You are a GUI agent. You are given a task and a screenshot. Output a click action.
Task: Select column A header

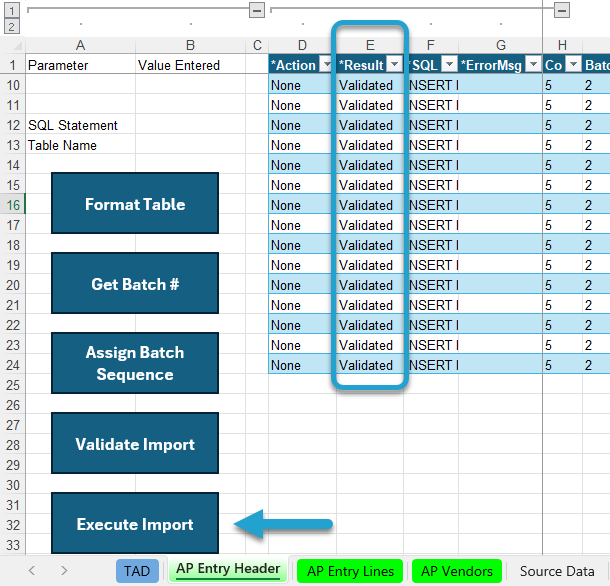81,45
